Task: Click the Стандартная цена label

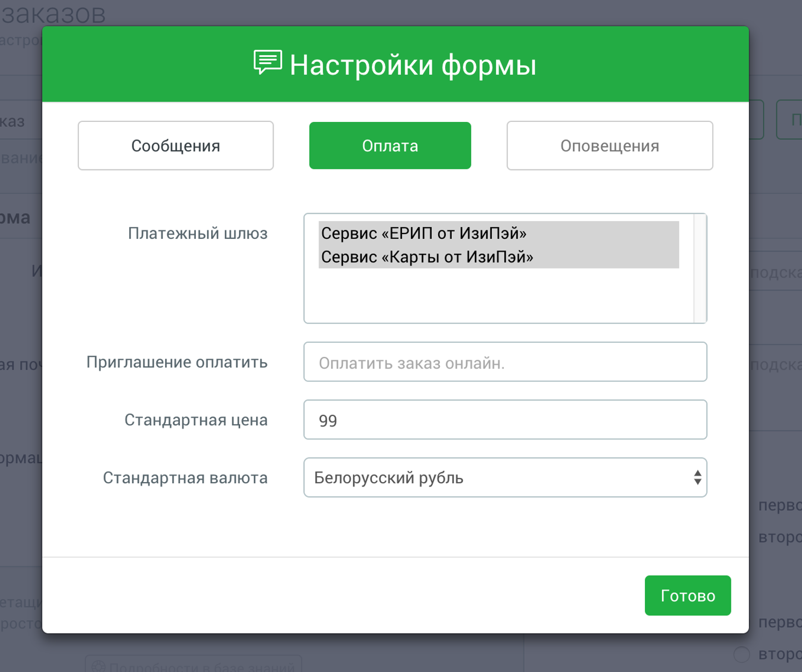Action: [x=196, y=420]
